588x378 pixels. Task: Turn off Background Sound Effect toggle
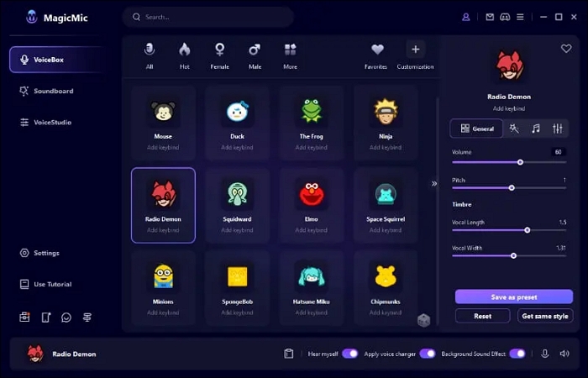[x=517, y=354]
